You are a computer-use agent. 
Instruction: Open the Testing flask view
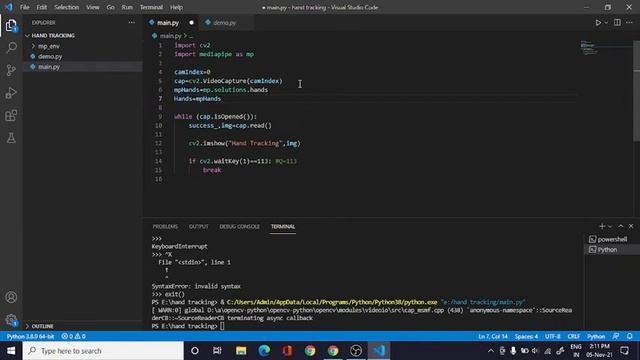tap(11, 138)
